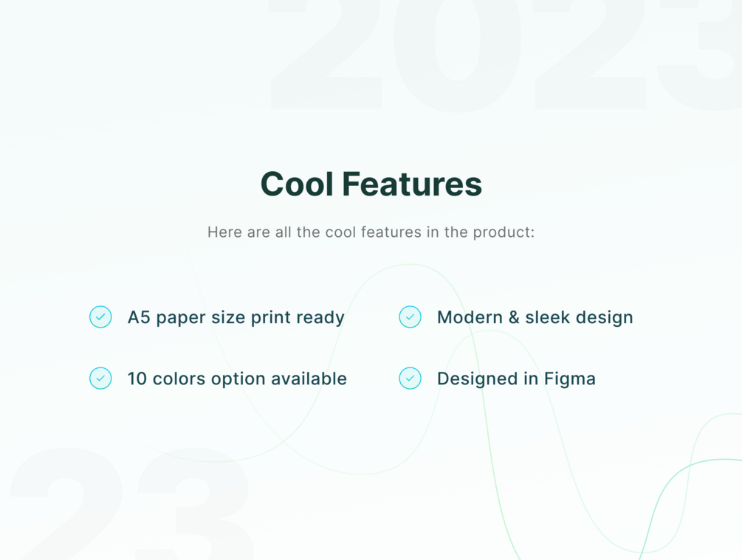The image size is (742, 560).
Task: Click the ampersand in "Modern & sleek design"
Action: point(514,317)
